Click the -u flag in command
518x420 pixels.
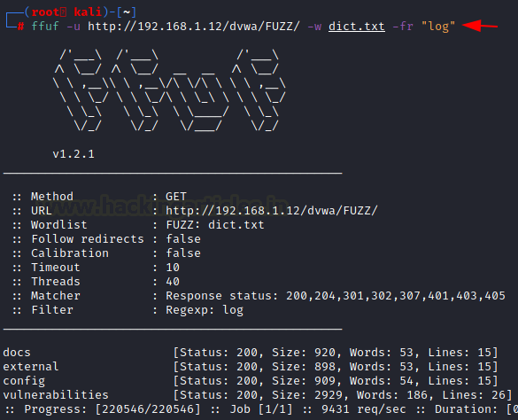coord(73,26)
